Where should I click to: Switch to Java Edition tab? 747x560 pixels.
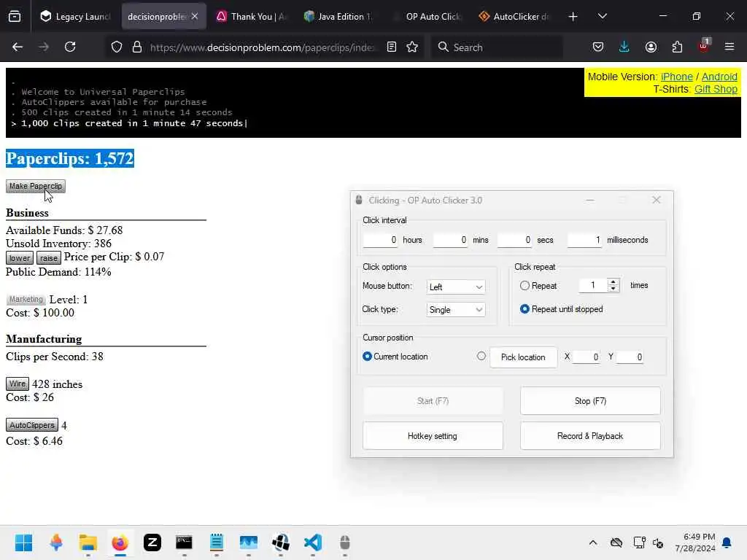click(338, 17)
